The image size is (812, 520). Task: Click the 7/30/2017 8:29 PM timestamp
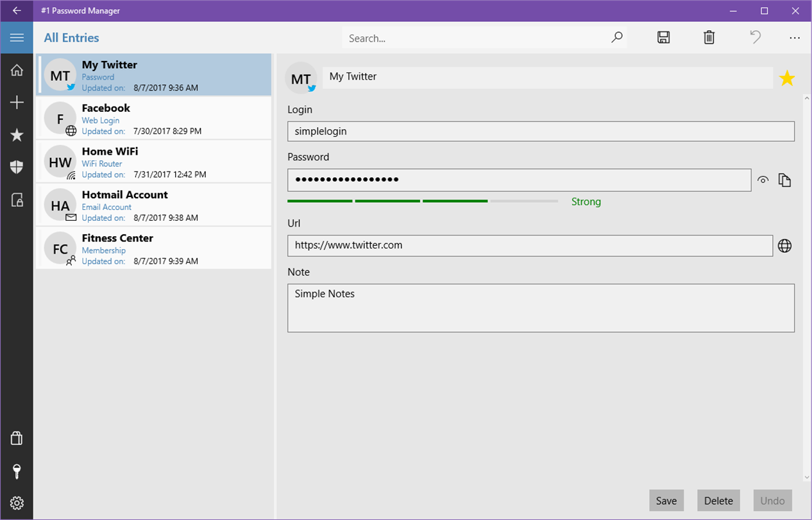[x=167, y=132]
